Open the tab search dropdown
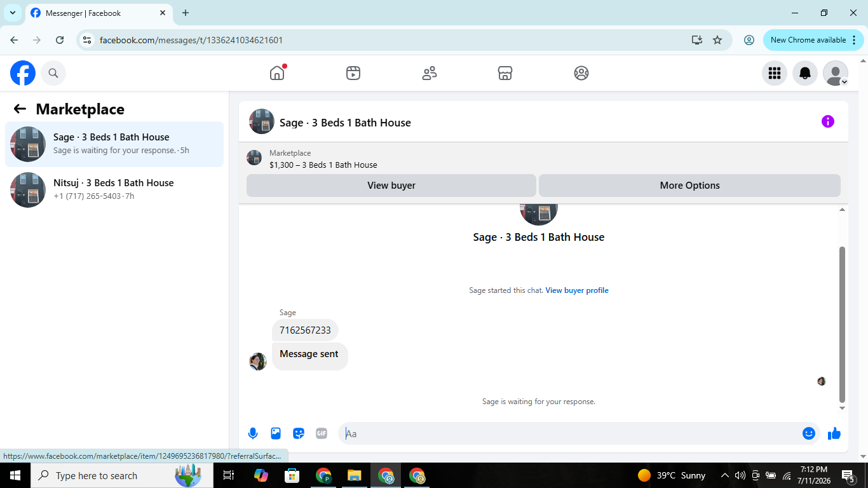This screenshot has height=488, width=868. pos(12,13)
